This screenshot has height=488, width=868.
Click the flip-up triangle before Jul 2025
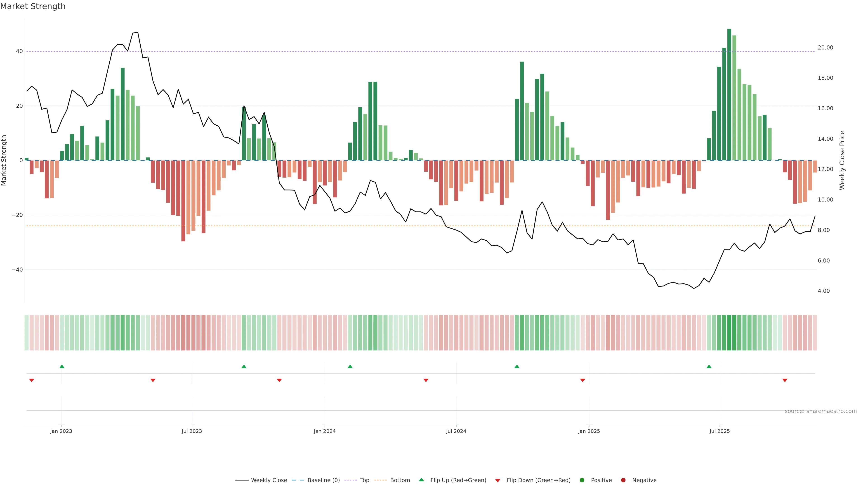pyautogui.click(x=709, y=366)
